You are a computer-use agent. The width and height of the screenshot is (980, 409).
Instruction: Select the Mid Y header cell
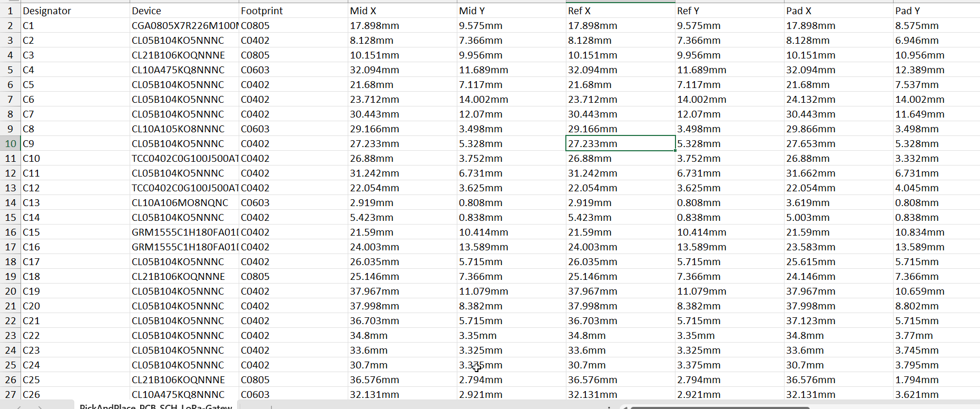511,11
